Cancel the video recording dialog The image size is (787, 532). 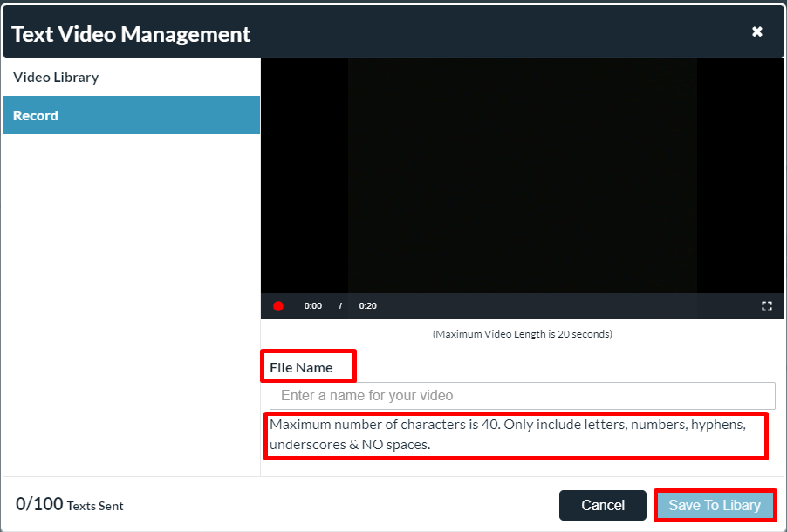[x=602, y=505]
